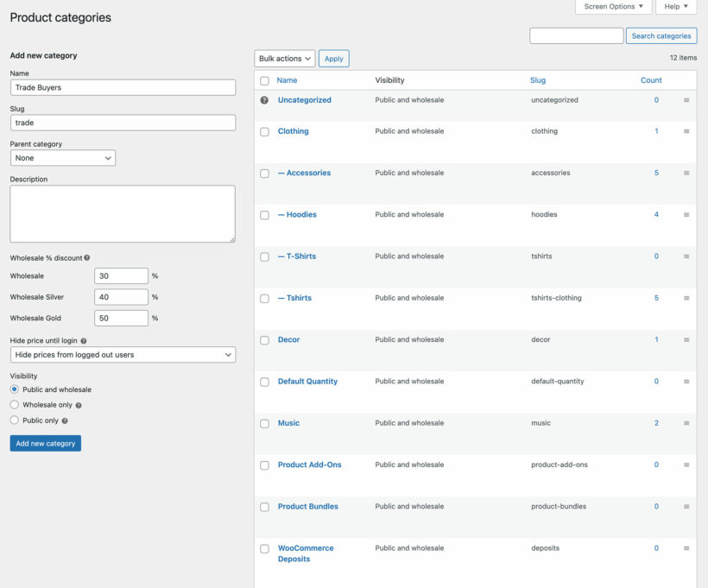Screen dimensions: 708x588
Task: Click the help icon beside Wholesale only
Action: click(x=79, y=406)
